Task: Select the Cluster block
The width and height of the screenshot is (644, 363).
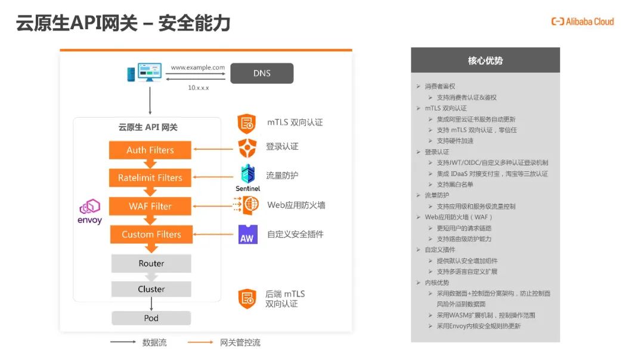Action: coord(151,289)
